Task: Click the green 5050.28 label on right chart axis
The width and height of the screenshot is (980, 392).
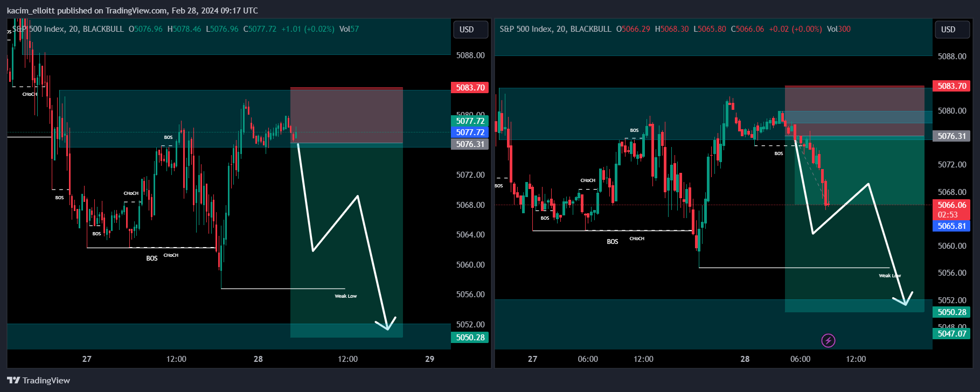Action: (x=951, y=312)
